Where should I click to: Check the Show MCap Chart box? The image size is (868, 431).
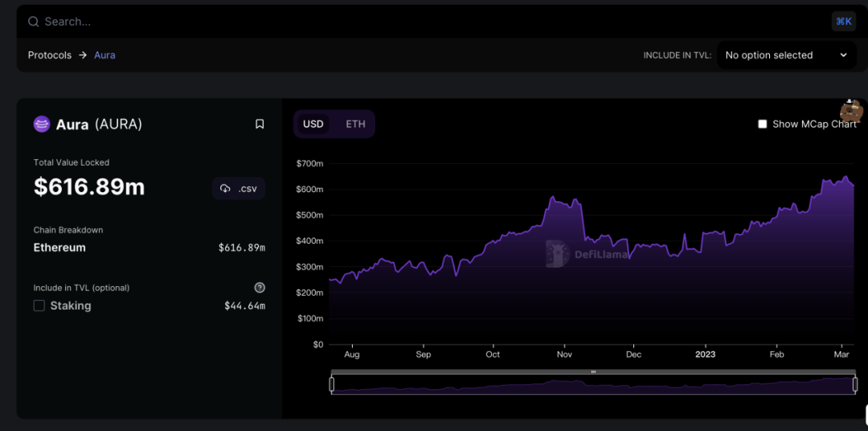[763, 124]
